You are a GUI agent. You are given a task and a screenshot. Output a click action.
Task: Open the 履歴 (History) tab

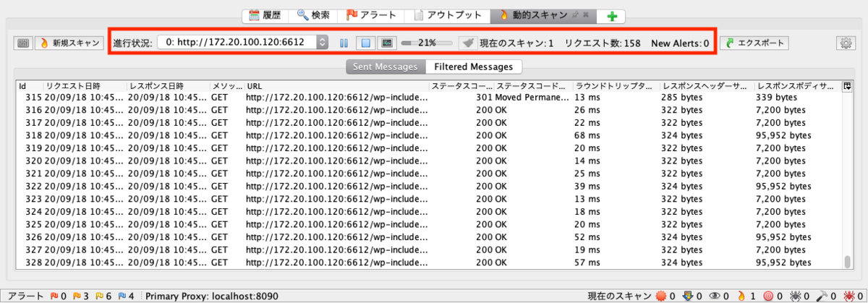[265, 14]
